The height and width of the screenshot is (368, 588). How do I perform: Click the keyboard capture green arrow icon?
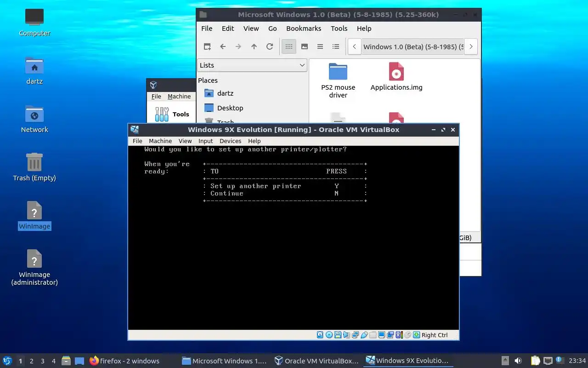[x=416, y=335]
